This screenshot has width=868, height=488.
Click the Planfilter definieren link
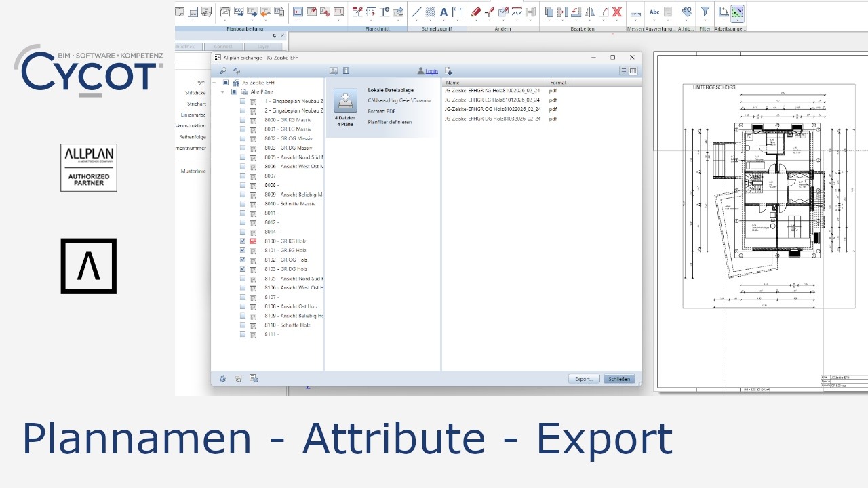click(390, 122)
